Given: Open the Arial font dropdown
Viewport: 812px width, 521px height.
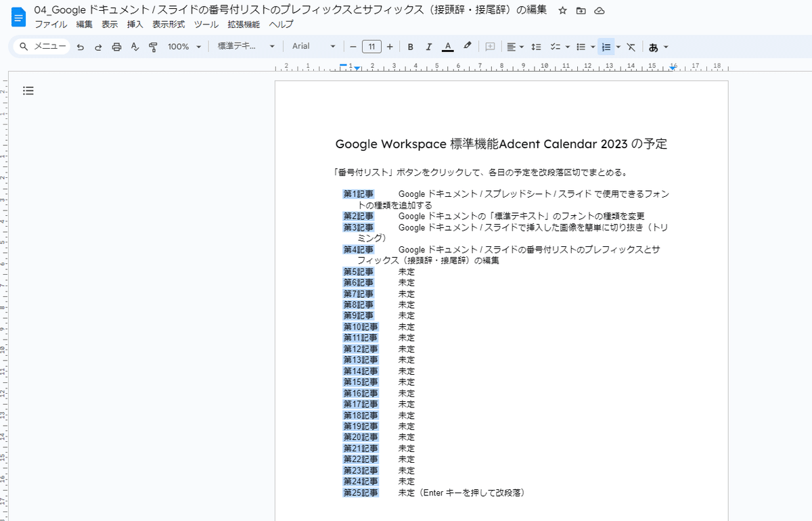Looking at the screenshot, I should (x=314, y=47).
